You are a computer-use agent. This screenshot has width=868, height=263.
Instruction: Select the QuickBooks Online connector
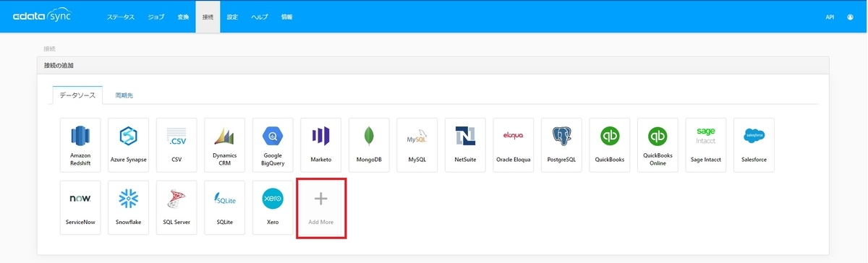(658, 145)
